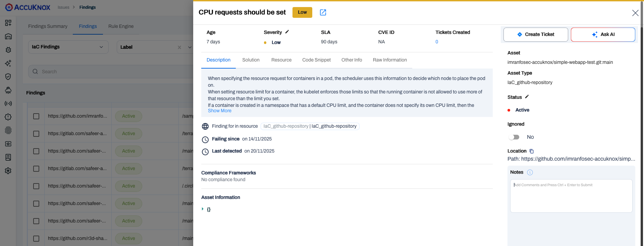Viewport: 644px width, 246px height.
Task: Check the first findings row checkbox
Action: (x=36, y=116)
